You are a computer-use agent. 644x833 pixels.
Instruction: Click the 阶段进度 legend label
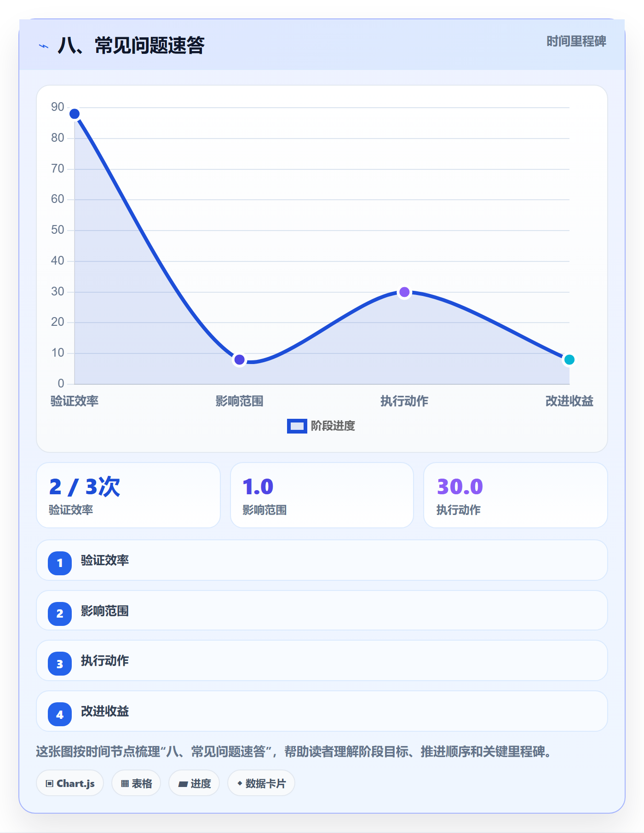(333, 426)
